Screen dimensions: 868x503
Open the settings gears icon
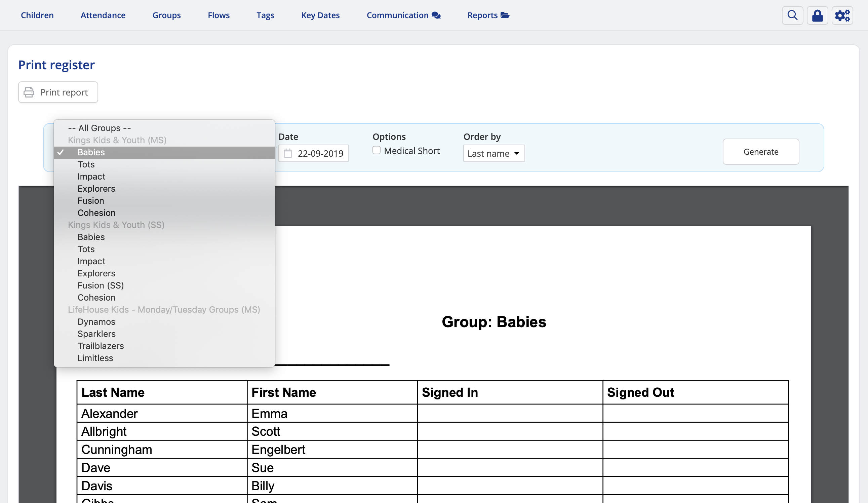(x=842, y=15)
